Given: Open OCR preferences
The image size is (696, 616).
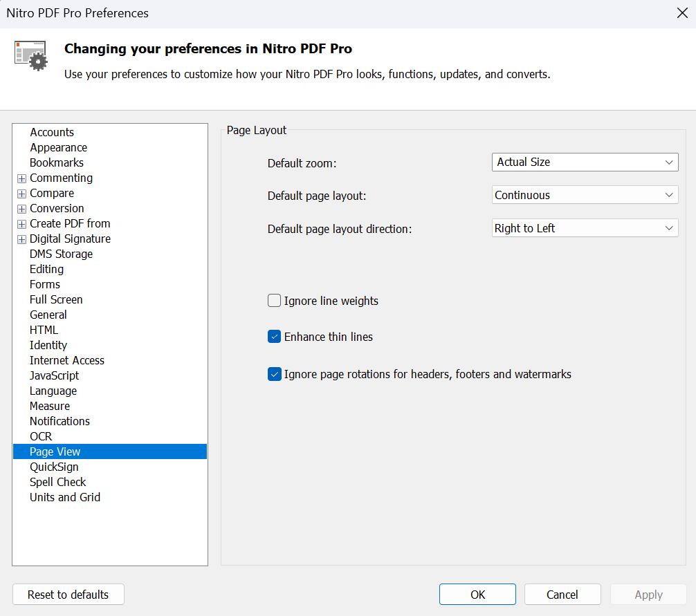Looking at the screenshot, I should coord(41,436).
